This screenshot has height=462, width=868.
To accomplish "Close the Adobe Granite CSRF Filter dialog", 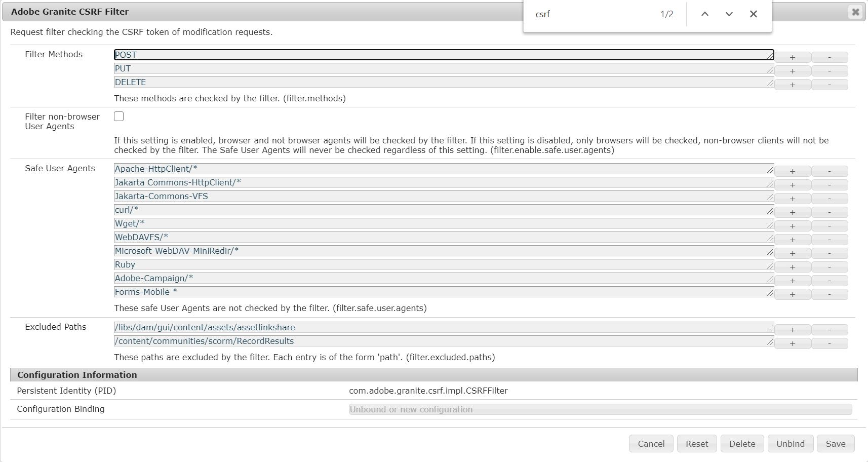I will (x=855, y=11).
